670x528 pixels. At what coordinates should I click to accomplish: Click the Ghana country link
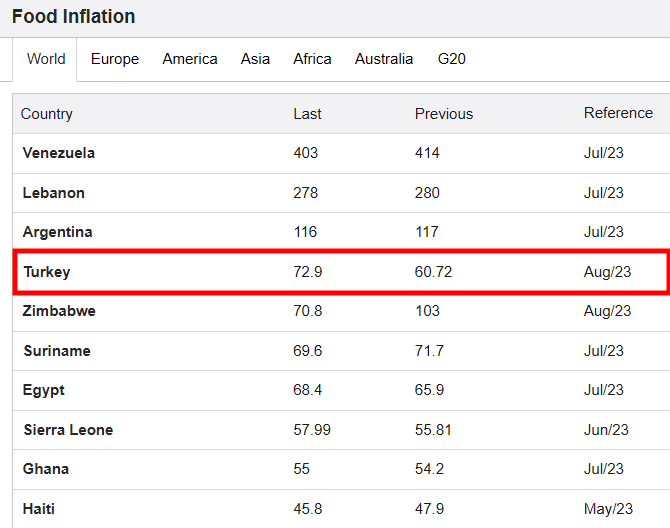pyautogui.click(x=46, y=469)
